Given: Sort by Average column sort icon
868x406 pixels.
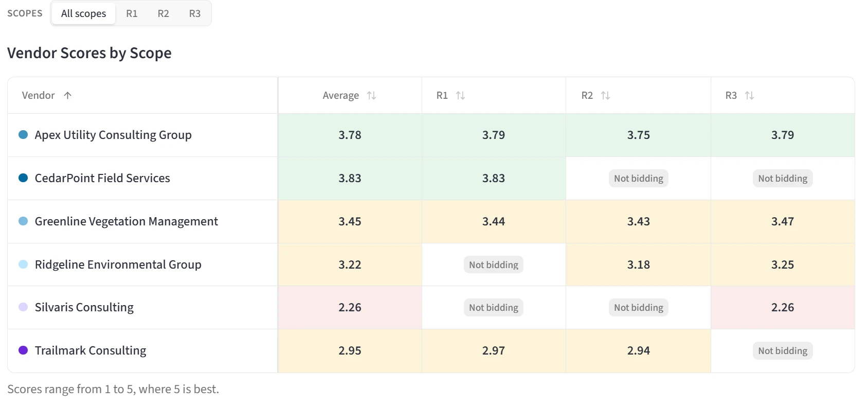Looking at the screenshot, I should click(371, 95).
